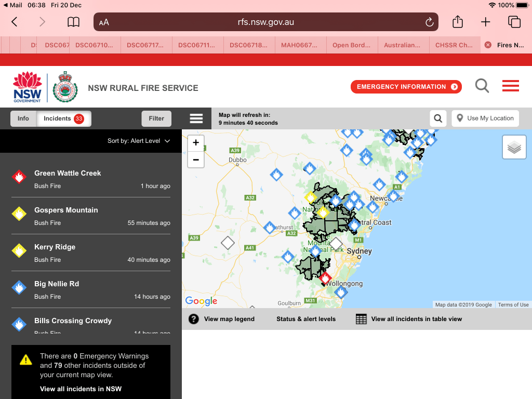
Task: Open the red hamburger site menu
Action: click(511, 86)
